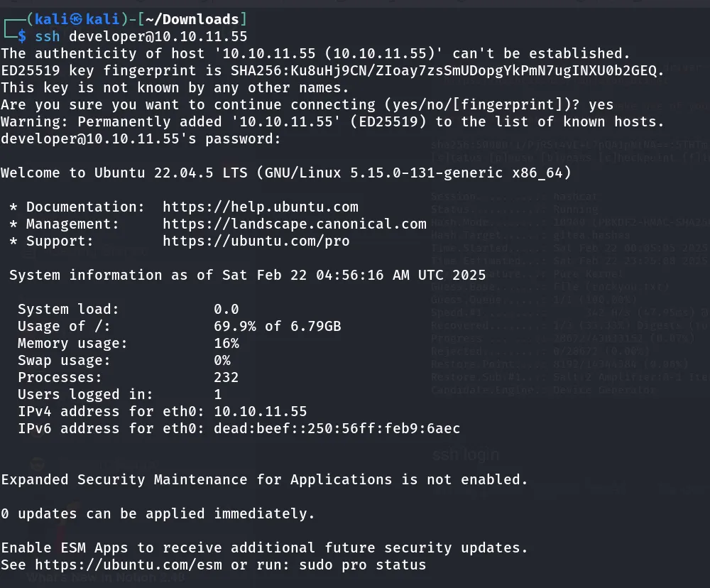Click 'This key is not known' line
Image resolution: width=710 pixels, height=588 pixels.
click(175, 87)
